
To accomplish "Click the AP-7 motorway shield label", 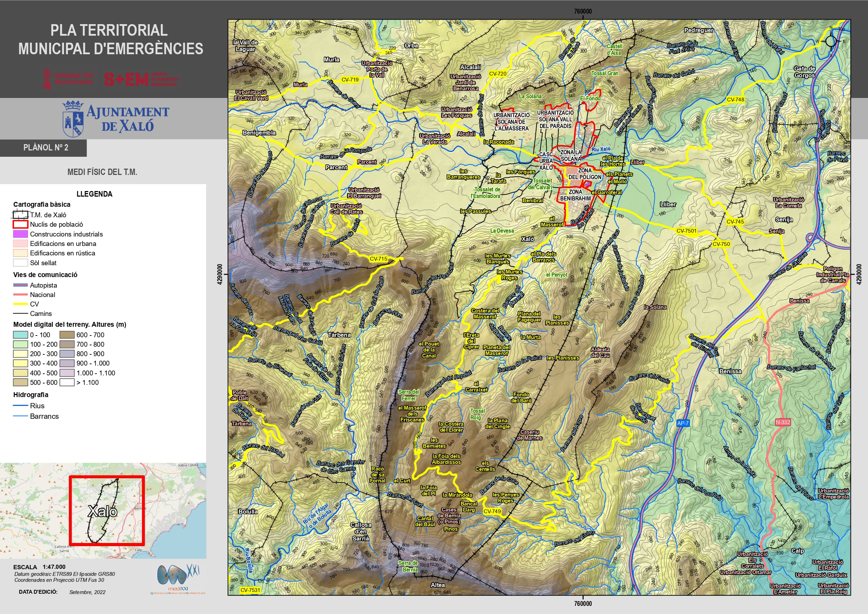I will click(x=682, y=423).
